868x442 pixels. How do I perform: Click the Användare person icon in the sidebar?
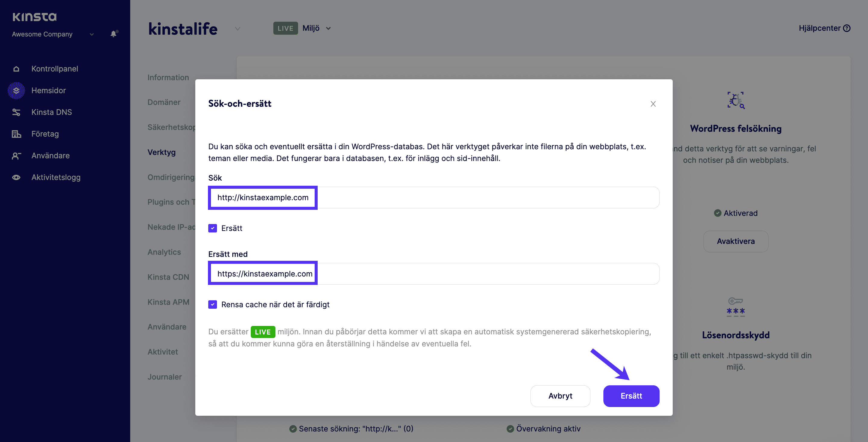coord(16,156)
